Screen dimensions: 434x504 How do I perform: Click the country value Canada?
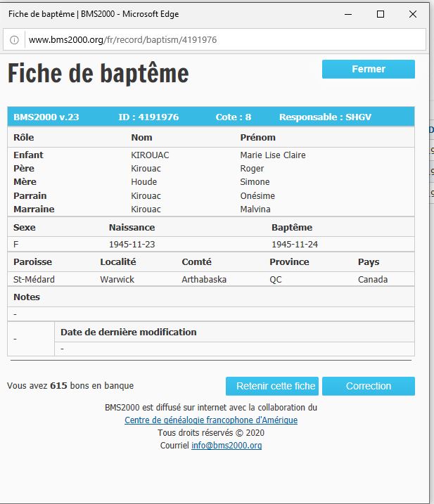coord(373,279)
